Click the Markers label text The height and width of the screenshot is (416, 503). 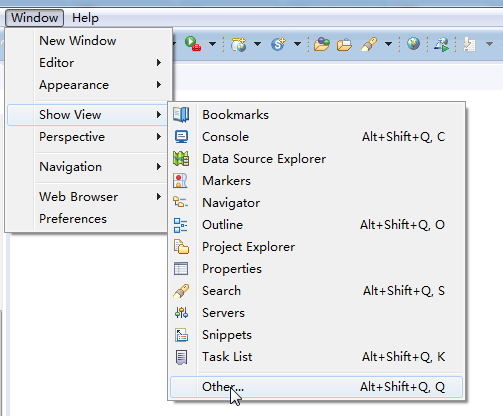coord(227,181)
